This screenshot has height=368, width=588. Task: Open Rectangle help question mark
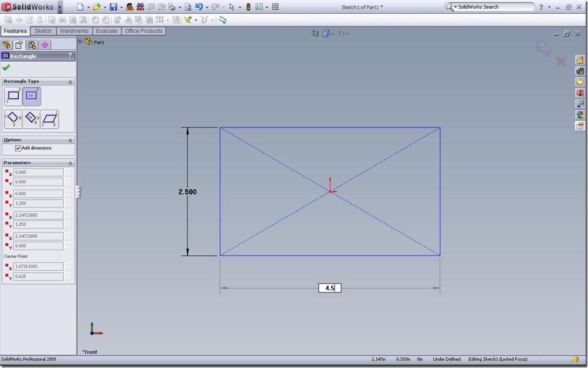click(x=70, y=55)
